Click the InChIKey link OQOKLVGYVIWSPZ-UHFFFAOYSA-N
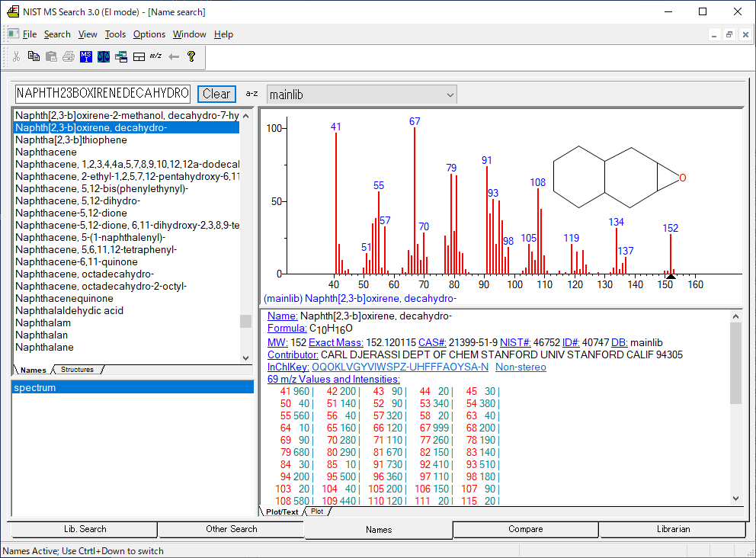The width and height of the screenshot is (756, 558). pyautogui.click(x=400, y=367)
